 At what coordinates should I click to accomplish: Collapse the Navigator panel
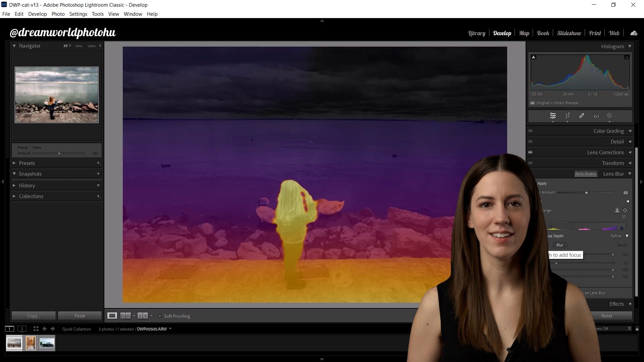click(14, 46)
